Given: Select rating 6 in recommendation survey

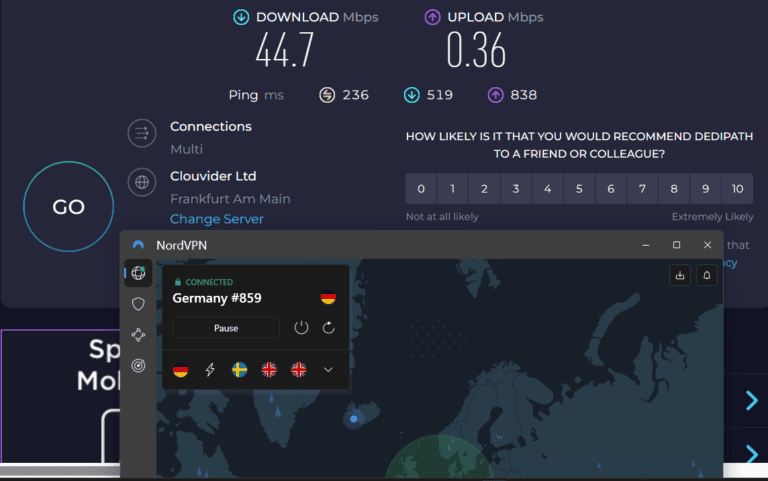Looking at the screenshot, I should pyautogui.click(x=611, y=189).
